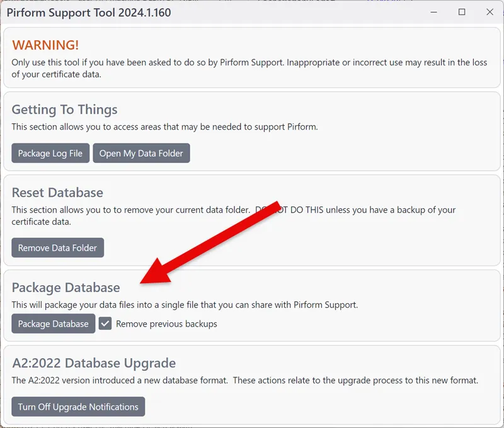504x428 pixels.
Task: Open My Data Folder
Action: [x=141, y=153]
